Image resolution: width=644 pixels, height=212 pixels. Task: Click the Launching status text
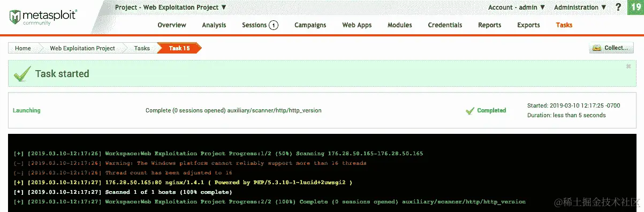pyautogui.click(x=27, y=110)
